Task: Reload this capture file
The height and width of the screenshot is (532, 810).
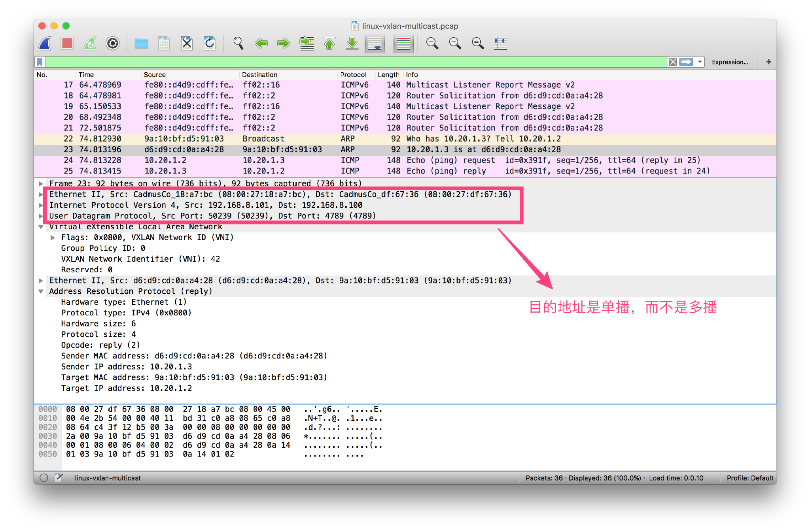Action: (x=209, y=43)
